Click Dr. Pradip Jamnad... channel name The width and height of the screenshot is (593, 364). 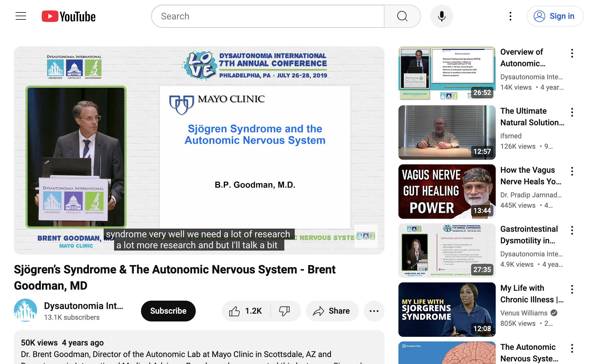pyautogui.click(x=531, y=195)
